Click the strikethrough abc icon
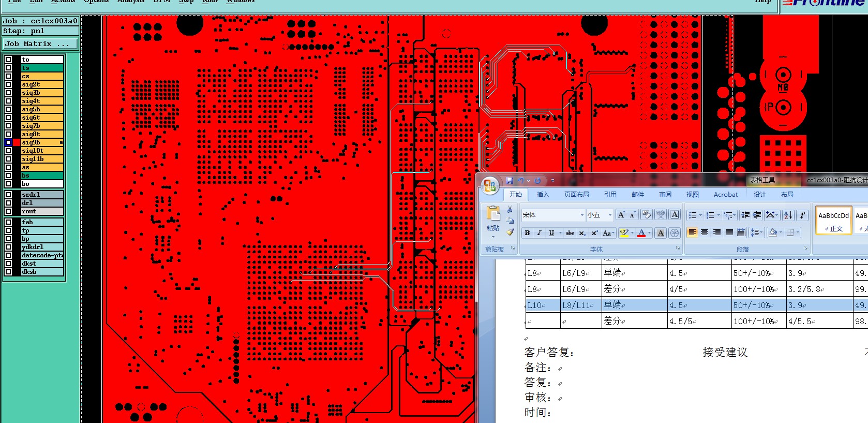 point(570,233)
